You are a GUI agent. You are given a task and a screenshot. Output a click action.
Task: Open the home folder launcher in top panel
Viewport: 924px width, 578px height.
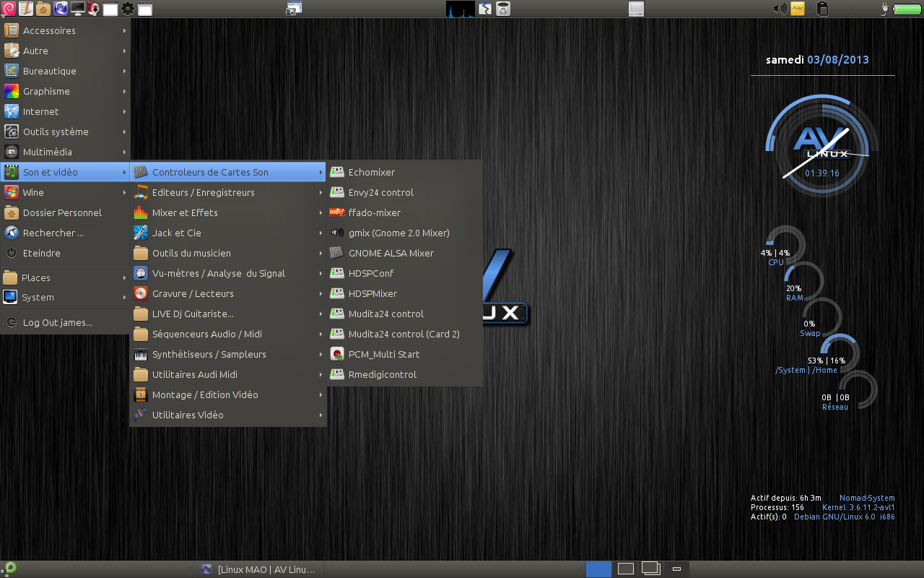[x=43, y=9]
